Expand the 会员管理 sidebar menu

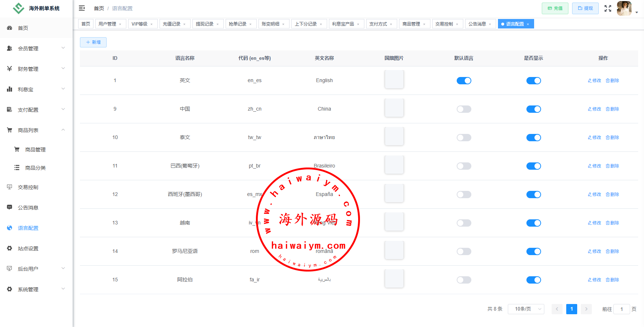tap(36, 49)
